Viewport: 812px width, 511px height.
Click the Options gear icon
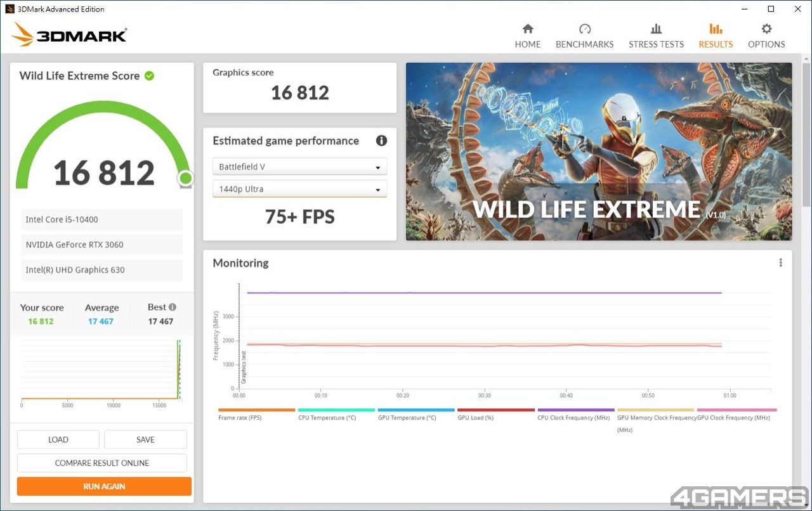point(766,29)
